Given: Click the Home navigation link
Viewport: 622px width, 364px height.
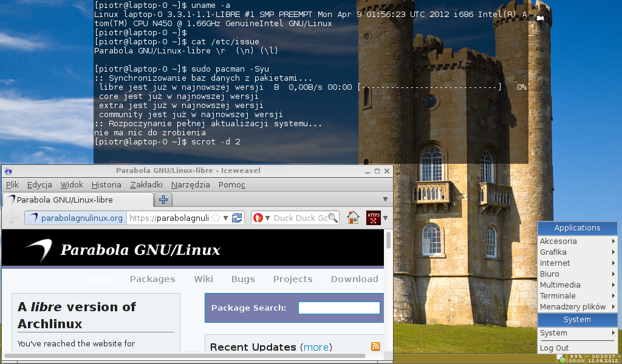Looking at the screenshot, I should click(98, 279).
